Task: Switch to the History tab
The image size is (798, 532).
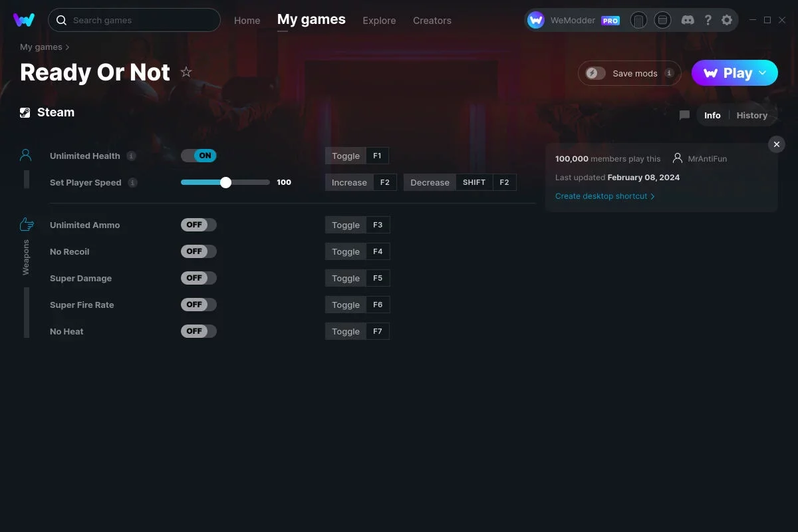Action: click(752, 115)
